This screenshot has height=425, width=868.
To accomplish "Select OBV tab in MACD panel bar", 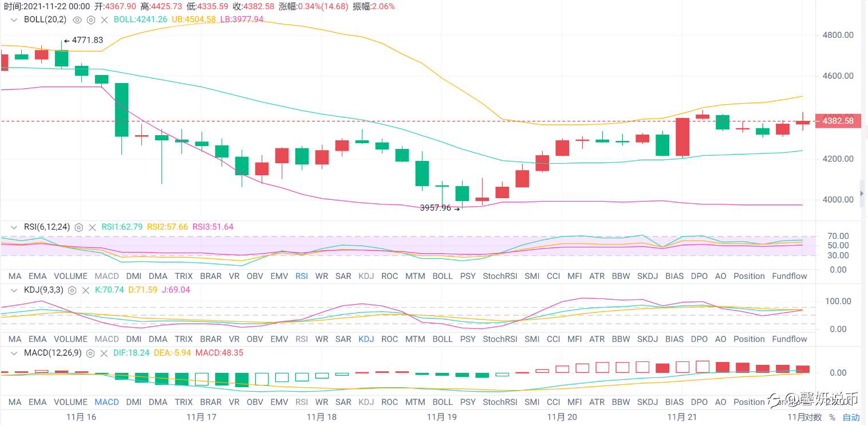I will pos(255,402).
